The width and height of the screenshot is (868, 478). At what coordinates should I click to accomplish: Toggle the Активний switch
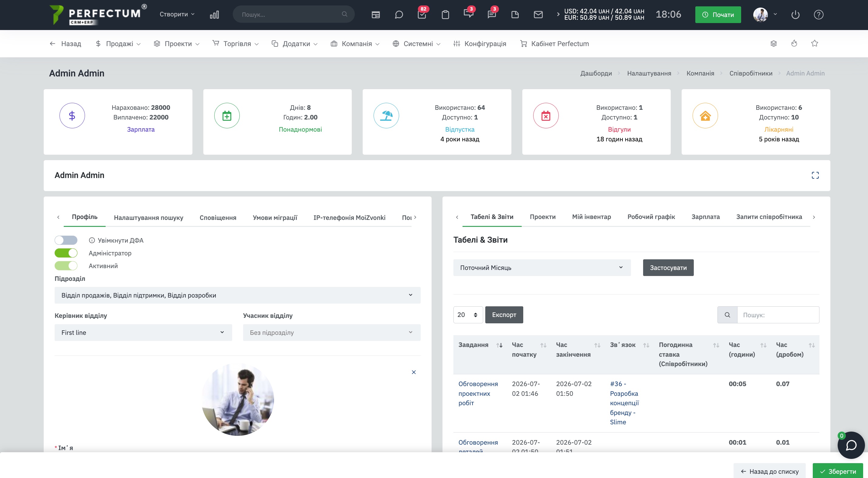click(x=66, y=266)
